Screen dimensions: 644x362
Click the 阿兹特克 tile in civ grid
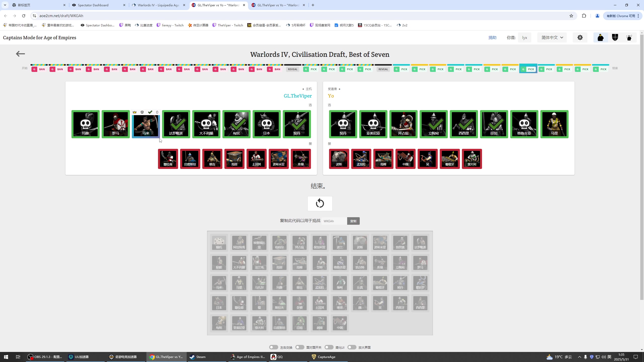[x=239, y=243]
